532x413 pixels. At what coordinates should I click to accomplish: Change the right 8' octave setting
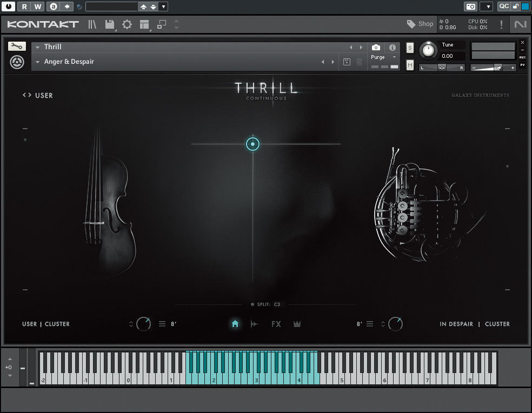tap(360, 324)
